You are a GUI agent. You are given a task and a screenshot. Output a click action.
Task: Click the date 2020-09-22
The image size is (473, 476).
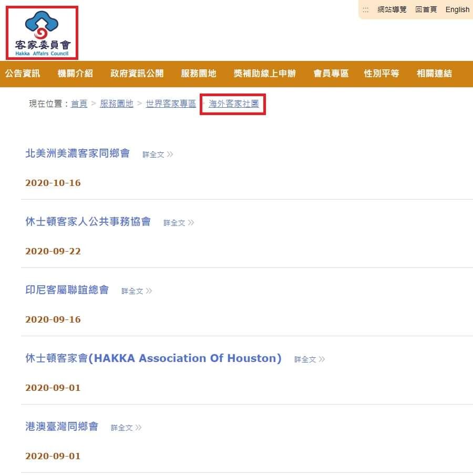click(x=53, y=251)
